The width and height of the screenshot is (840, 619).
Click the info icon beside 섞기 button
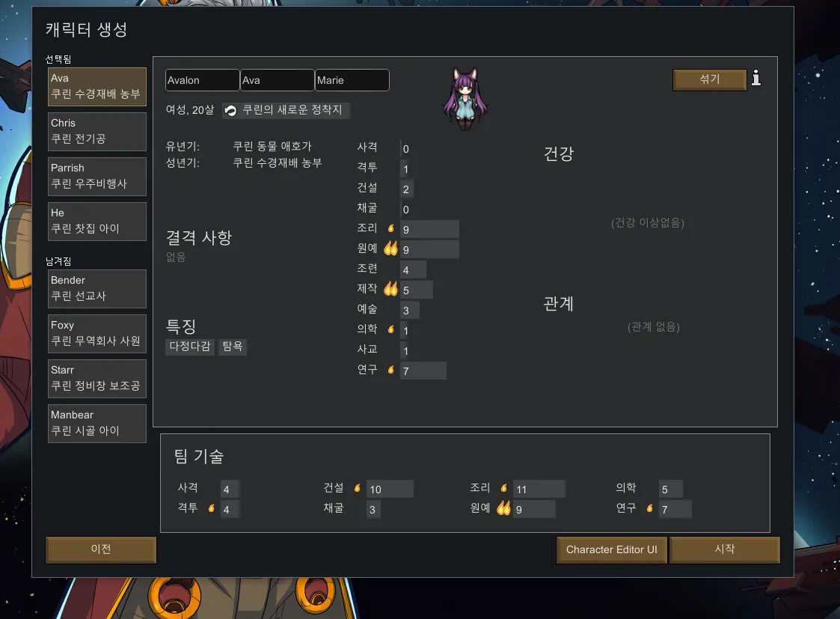[756, 79]
